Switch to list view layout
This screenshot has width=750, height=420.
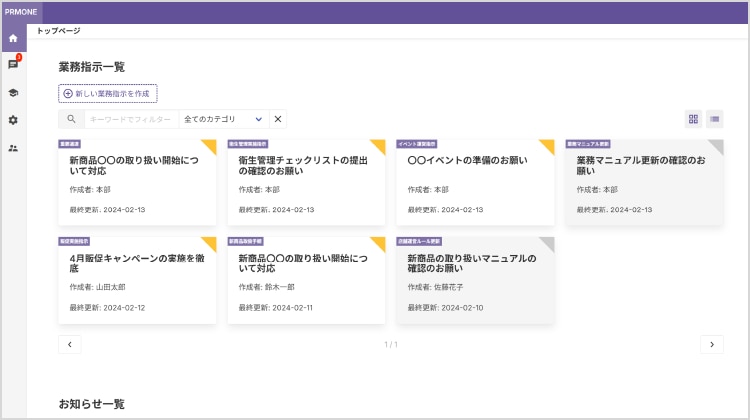click(714, 119)
